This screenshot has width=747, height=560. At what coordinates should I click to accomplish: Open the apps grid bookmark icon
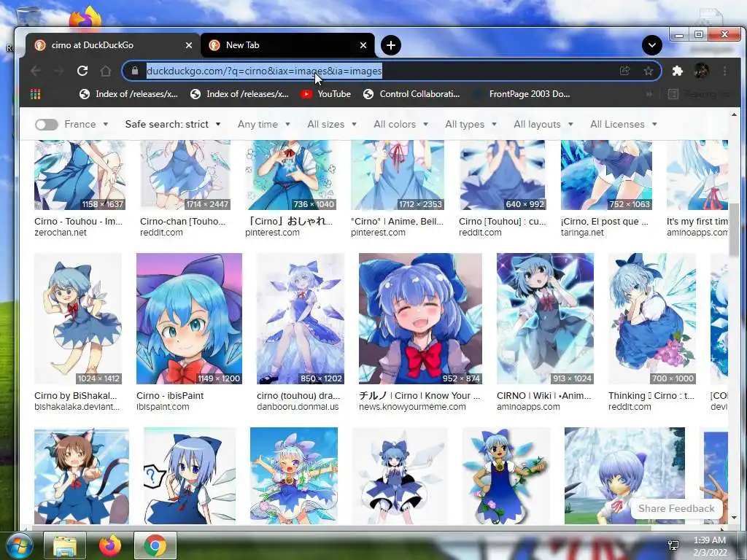[35, 94]
